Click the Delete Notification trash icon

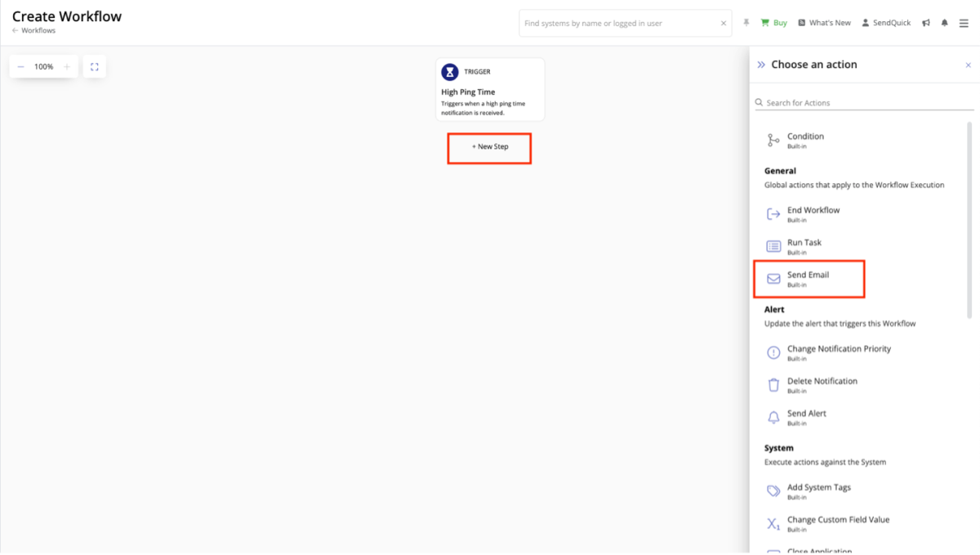[x=773, y=385]
